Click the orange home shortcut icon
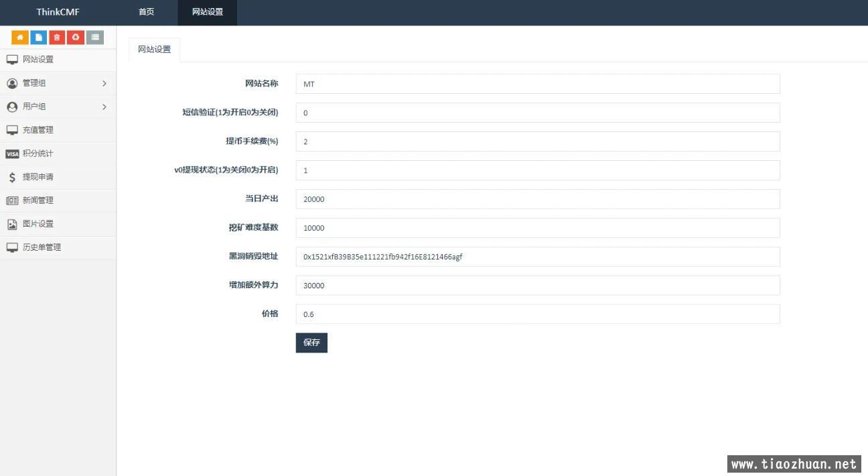Image resolution: width=868 pixels, height=476 pixels. pos(20,37)
